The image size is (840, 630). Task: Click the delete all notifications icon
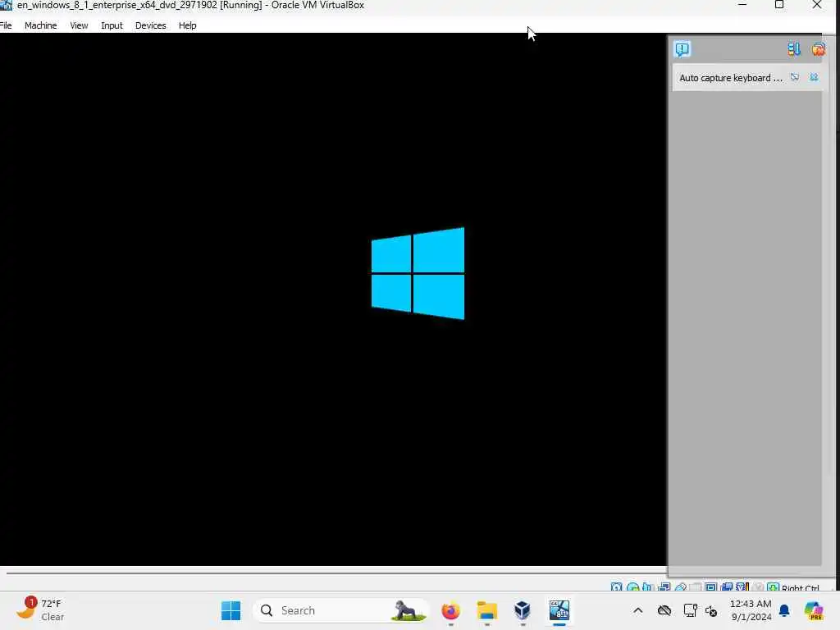818,49
